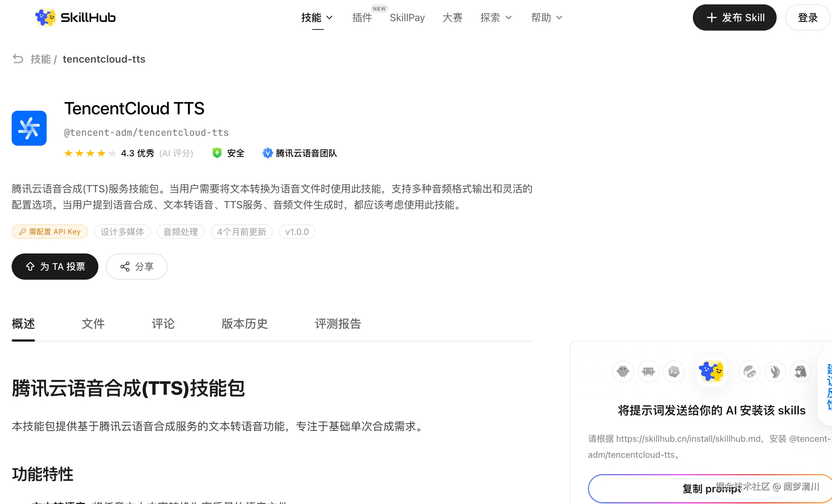Switch to the 文件 tab

coord(93,324)
